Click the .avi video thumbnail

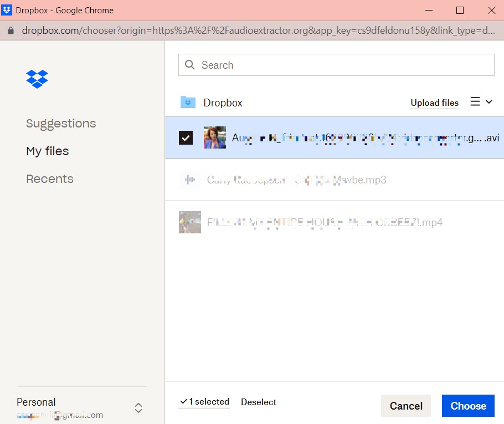click(x=215, y=137)
